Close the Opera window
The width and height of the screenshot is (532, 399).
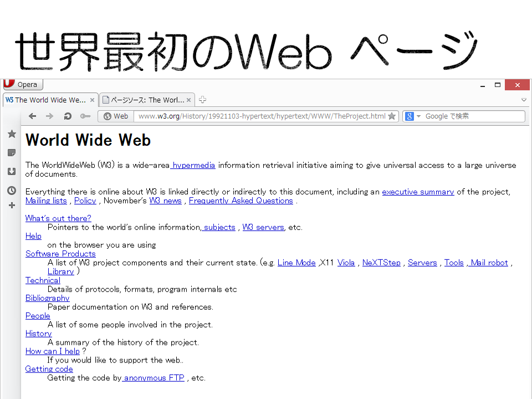[517, 85]
